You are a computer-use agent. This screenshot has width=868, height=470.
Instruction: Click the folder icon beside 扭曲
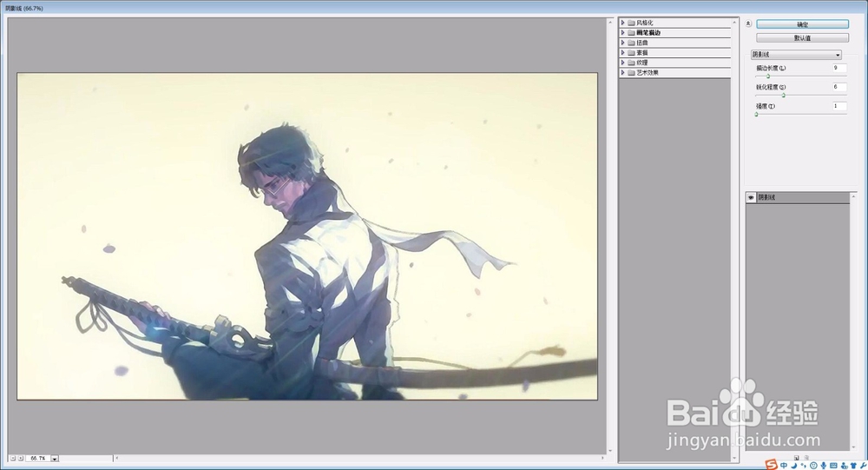tap(631, 43)
